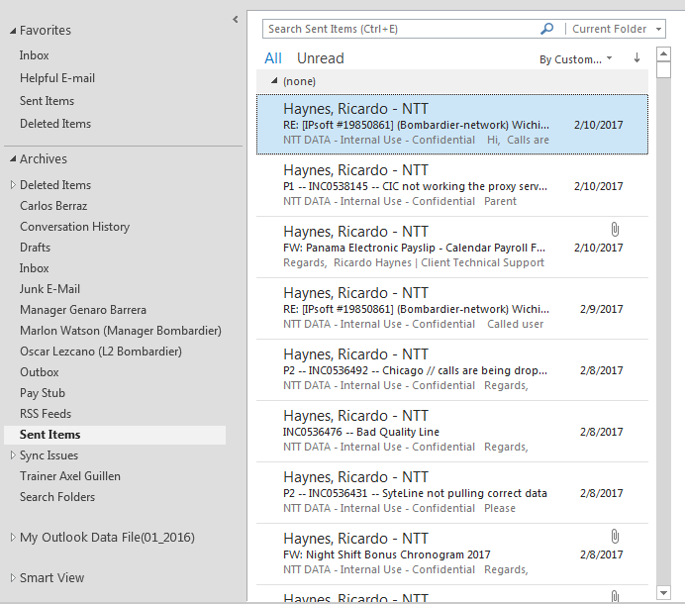Open INC0536476 Bad Quality Line email
The height and width of the screenshot is (604, 685).
[x=452, y=431]
